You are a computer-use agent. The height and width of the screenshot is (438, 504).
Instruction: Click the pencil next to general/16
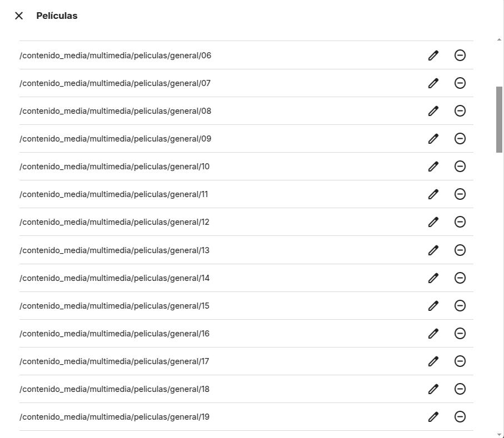pos(433,334)
